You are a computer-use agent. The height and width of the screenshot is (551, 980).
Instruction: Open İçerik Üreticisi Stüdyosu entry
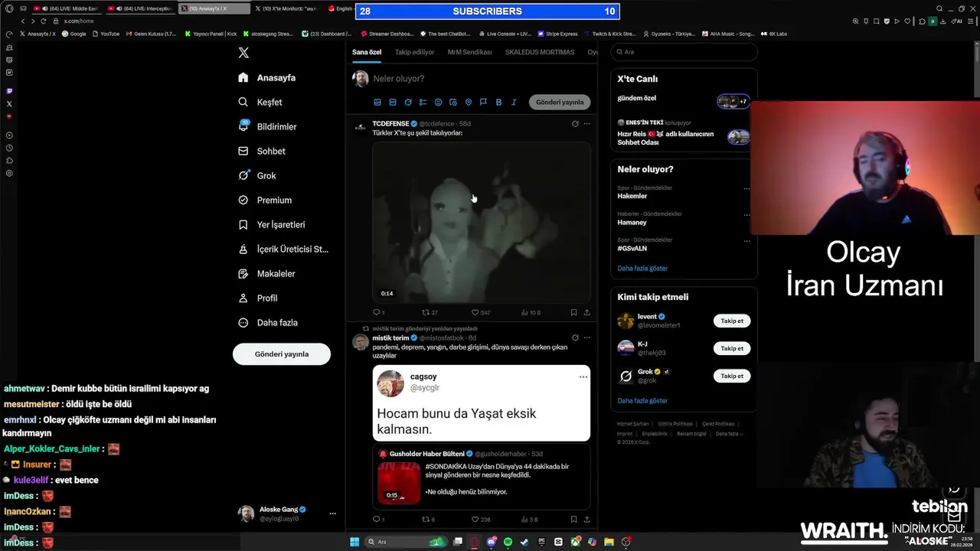pyautogui.click(x=283, y=249)
